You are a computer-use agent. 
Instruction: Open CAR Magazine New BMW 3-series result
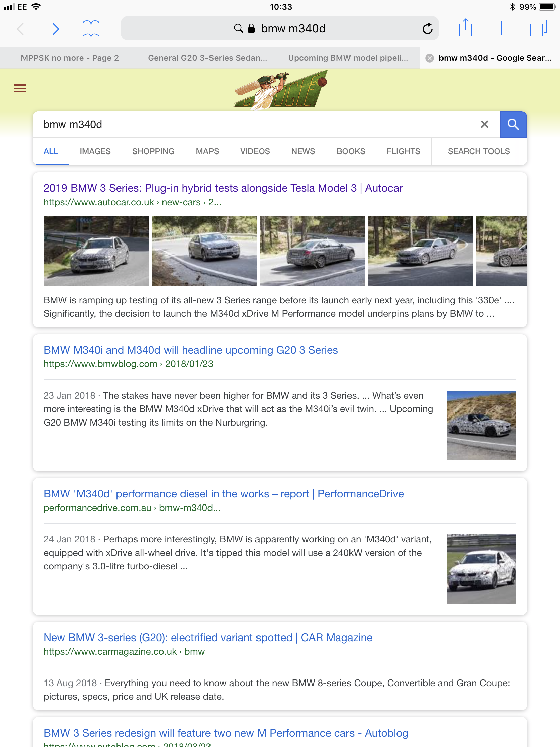pos(208,638)
